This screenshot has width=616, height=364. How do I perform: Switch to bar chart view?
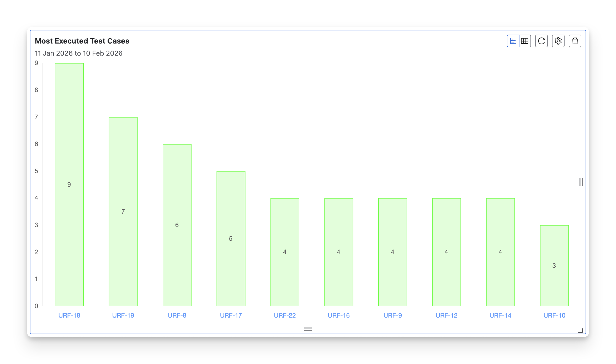pyautogui.click(x=513, y=41)
